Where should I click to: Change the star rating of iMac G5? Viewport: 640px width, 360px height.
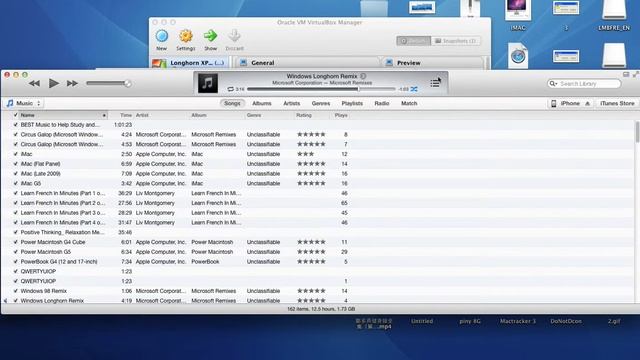click(311, 183)
